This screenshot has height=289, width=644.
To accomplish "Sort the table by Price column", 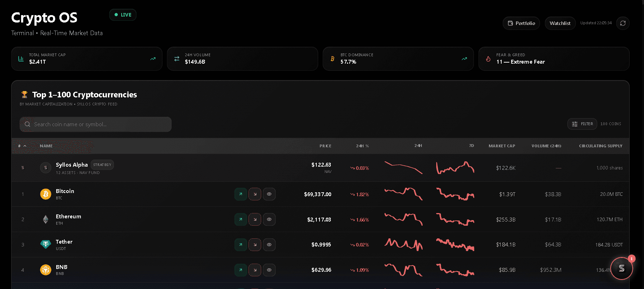I will click(326, 146).
